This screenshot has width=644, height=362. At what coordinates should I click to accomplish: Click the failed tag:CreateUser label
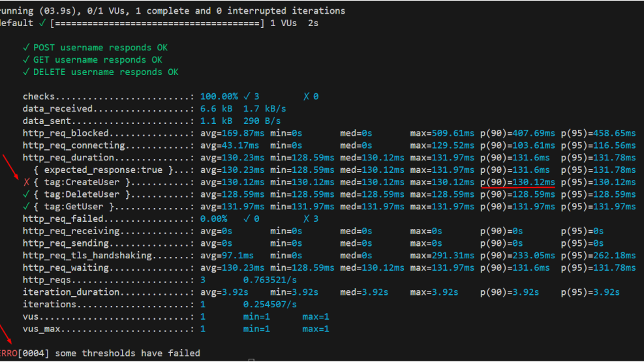tap(82, 182)
